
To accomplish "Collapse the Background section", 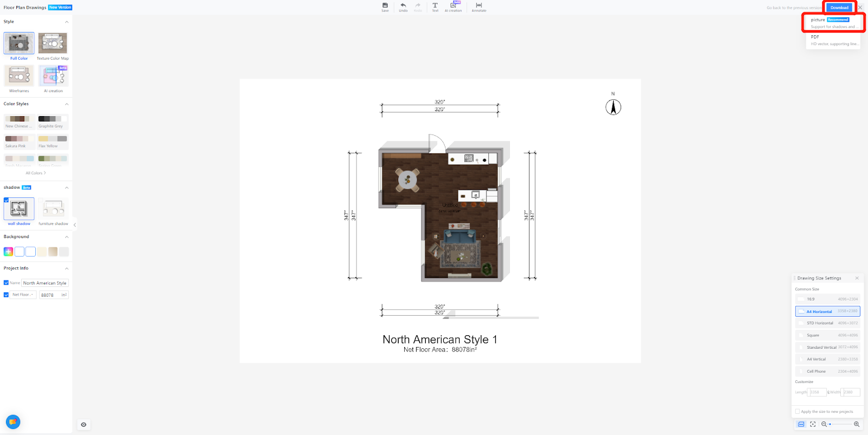I will coord(67,237).
